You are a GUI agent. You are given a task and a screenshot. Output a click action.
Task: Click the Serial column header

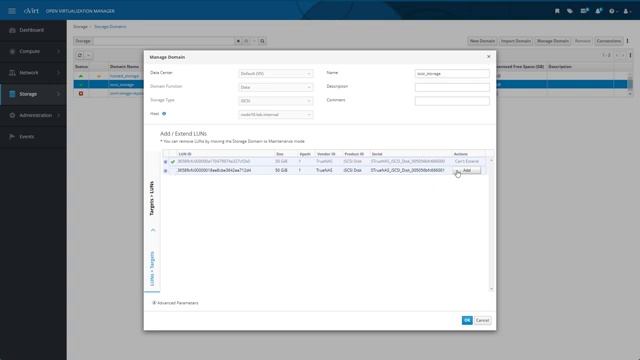tap(377, 154)
